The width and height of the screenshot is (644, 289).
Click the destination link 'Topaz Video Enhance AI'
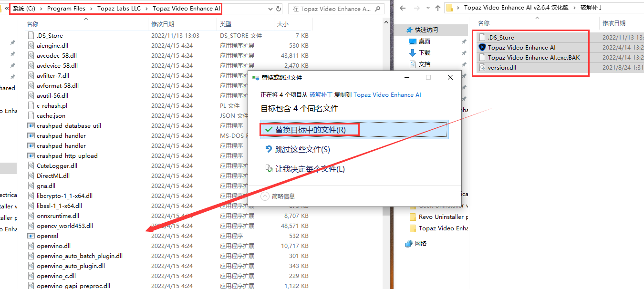coord(387,95)
